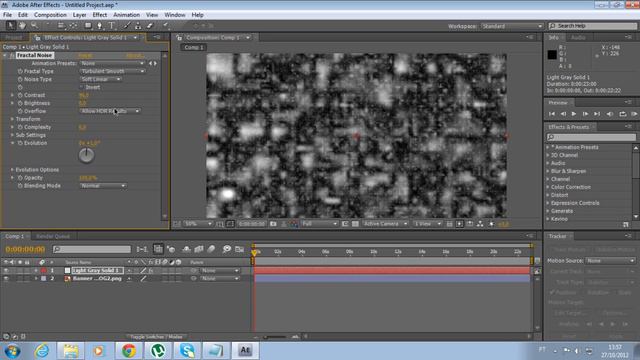This screenshot has height=360, width=640.
Task: Click Brainstorm icon in timeline
Action: [227, 249]
